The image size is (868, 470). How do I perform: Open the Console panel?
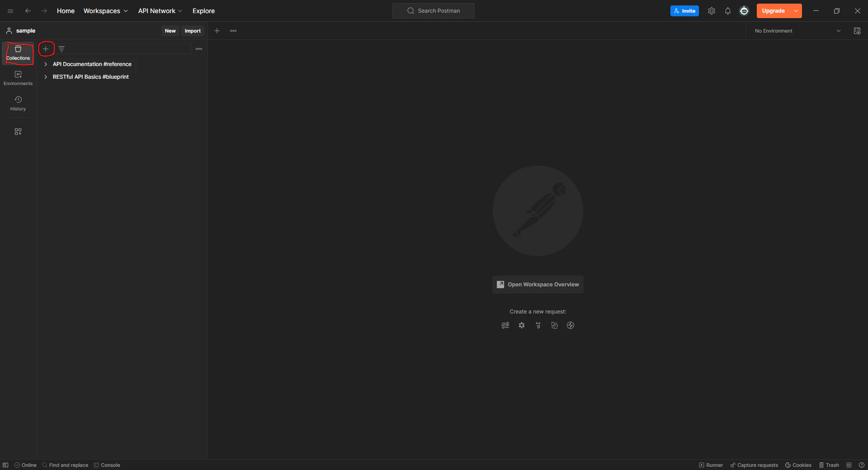click(107, 465)
